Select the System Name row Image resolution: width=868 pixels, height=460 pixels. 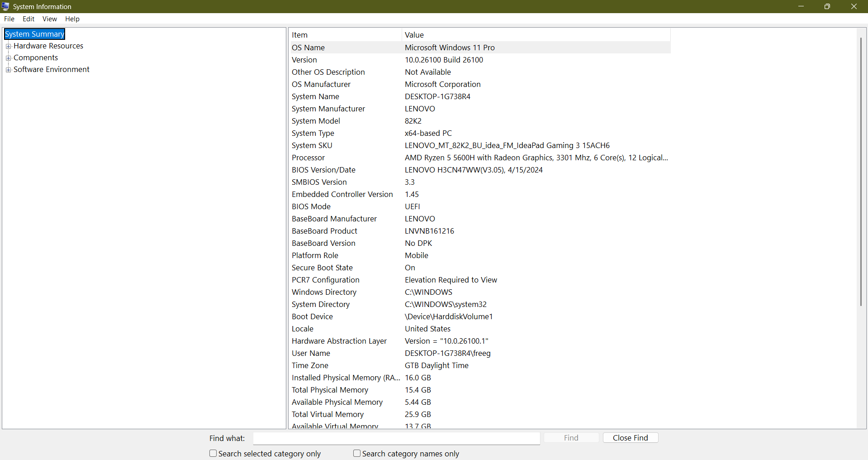coord(480,96)
